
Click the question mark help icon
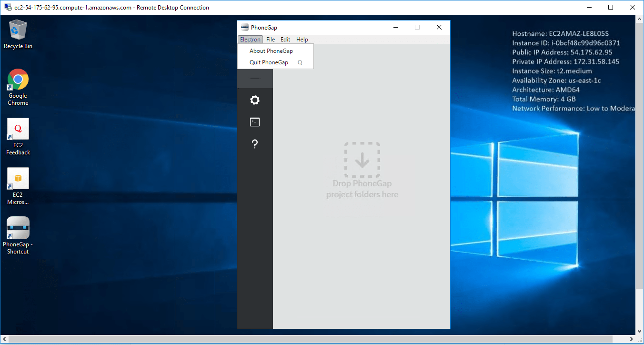(x=255, y=144)
